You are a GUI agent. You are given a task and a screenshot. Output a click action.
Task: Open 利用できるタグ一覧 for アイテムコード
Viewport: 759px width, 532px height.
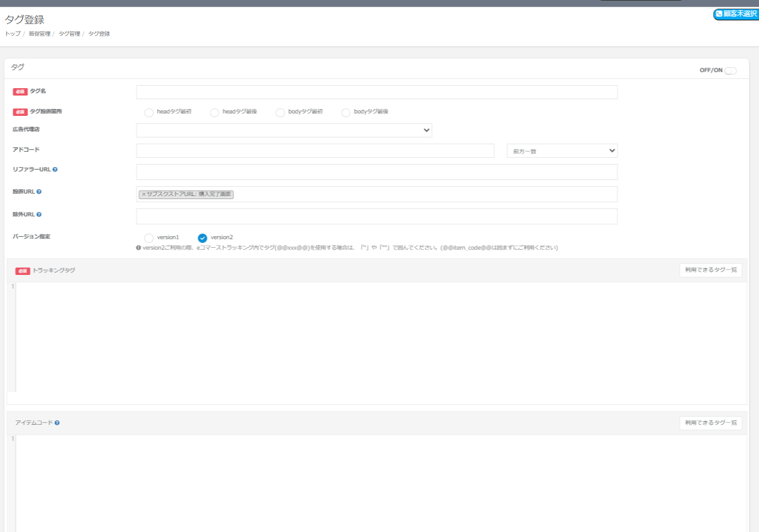[711, 423]
